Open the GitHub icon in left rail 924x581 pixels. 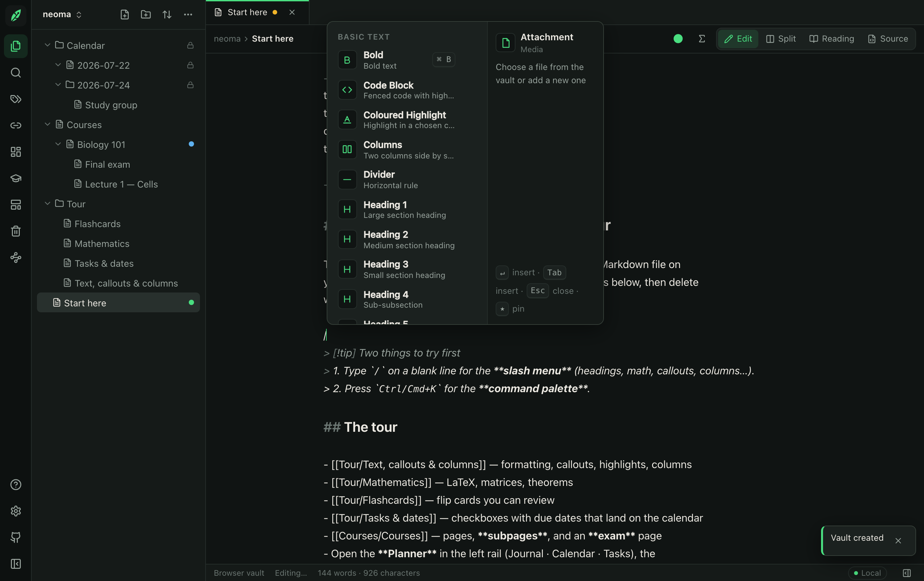pyautogui.click(x=16, y=537)
